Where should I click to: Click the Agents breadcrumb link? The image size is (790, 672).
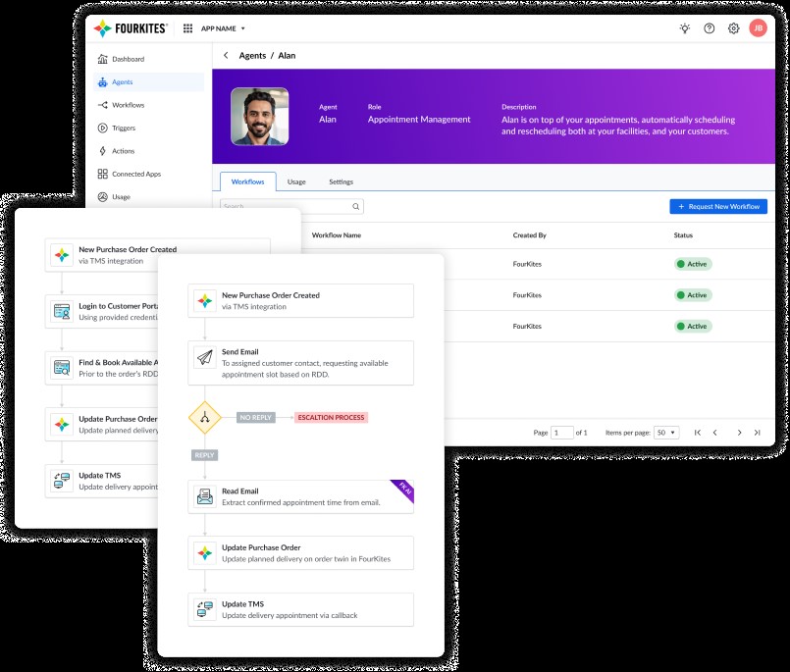click(252, 55)
